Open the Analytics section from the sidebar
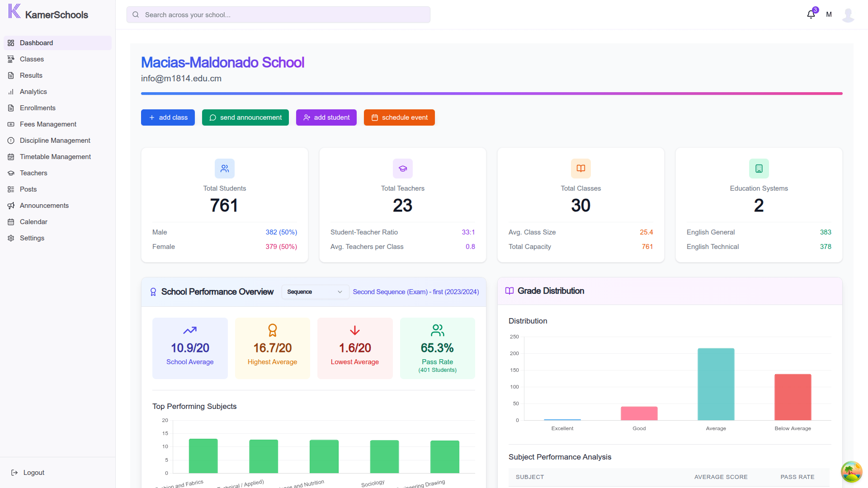 click(x=11, y=91)
